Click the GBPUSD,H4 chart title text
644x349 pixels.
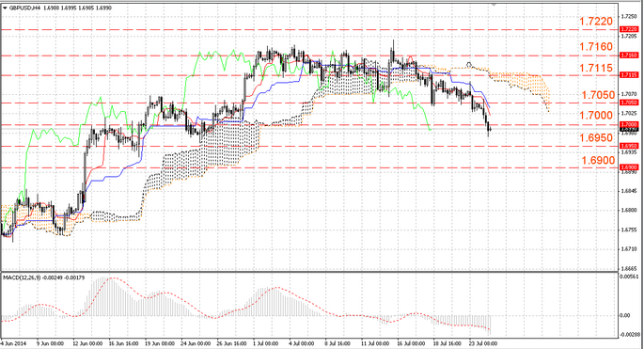pos(24,8)
